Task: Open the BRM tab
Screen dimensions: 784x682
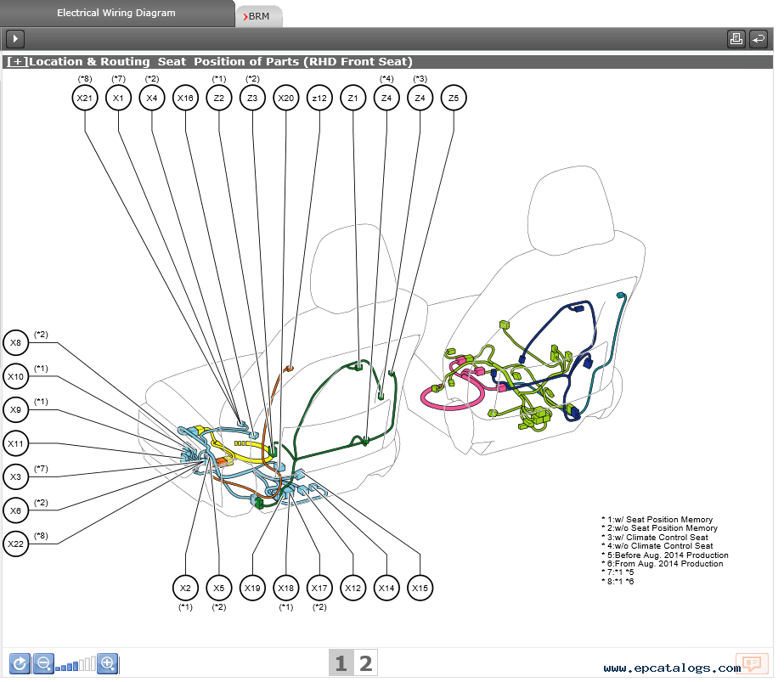Action: (258, 16)
